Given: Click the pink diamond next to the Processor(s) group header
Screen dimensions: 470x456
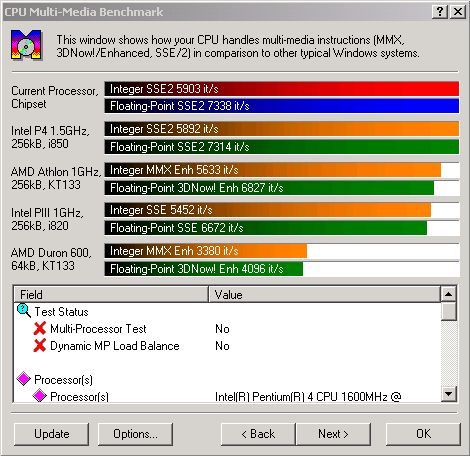Looking at the screenshot, I should click(x=24, y=379).
